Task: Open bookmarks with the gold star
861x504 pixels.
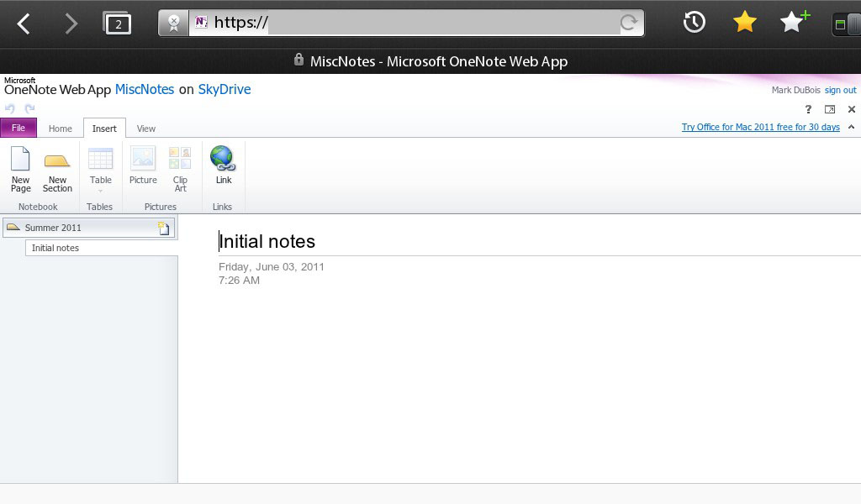Action: pyautogui.click(x=745, y=22)
